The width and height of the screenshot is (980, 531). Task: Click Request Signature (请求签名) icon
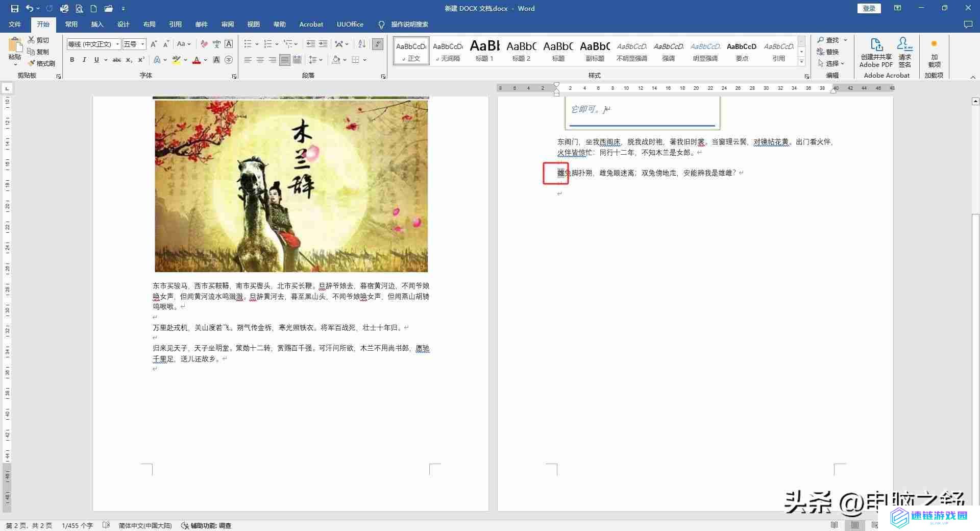[905, 53]
